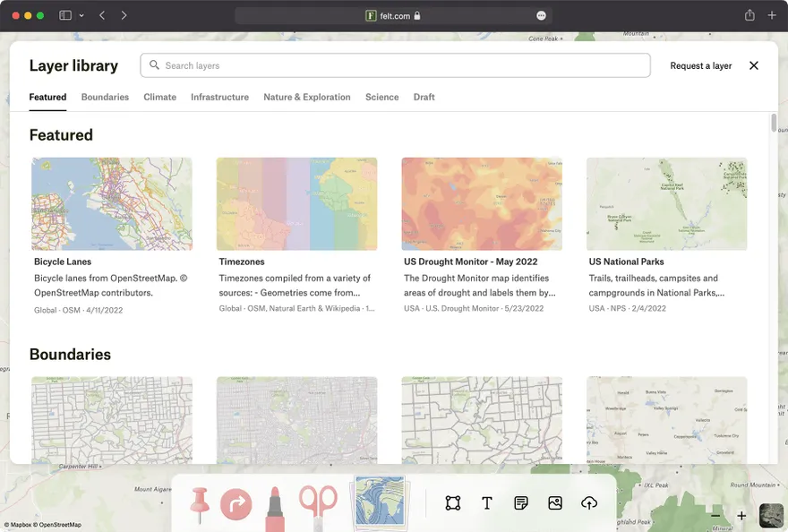Select the Science tab
Viewport: 788px width, 532px height.
click(x=382, y=97)
